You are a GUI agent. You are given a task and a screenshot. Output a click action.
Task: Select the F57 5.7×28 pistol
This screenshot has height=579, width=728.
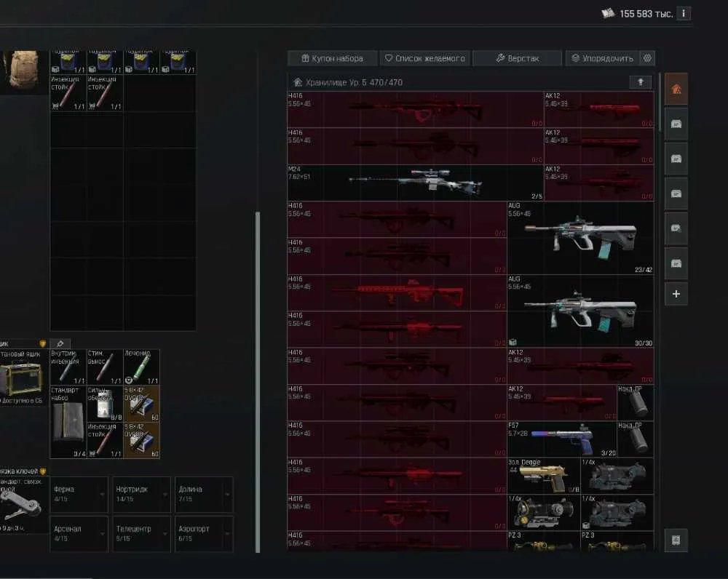[x=562, y=439]
